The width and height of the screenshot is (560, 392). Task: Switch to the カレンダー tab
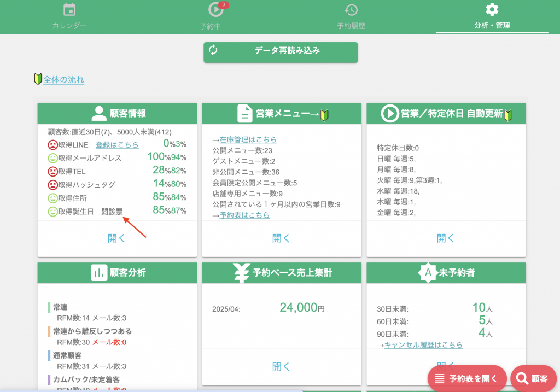[69, 26]
